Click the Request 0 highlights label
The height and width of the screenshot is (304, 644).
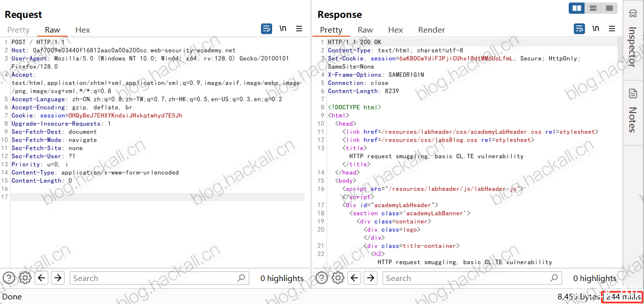tap(282, 278)
